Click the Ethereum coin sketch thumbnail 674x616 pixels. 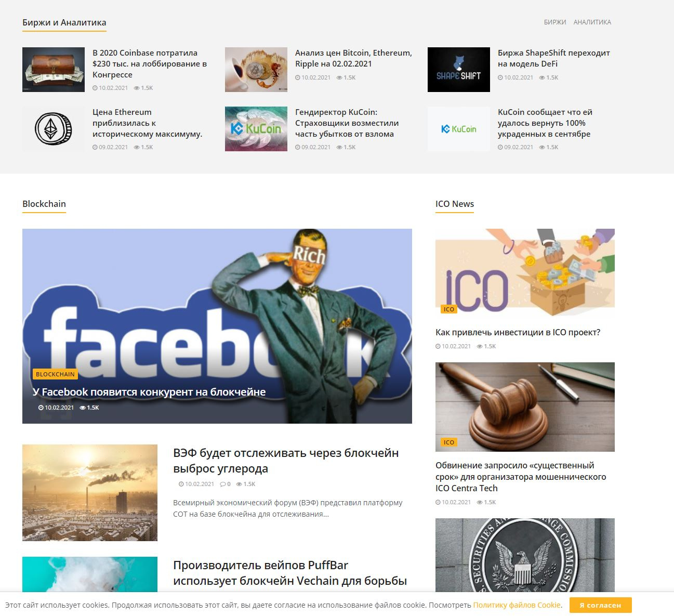click(x=53, y=129)
